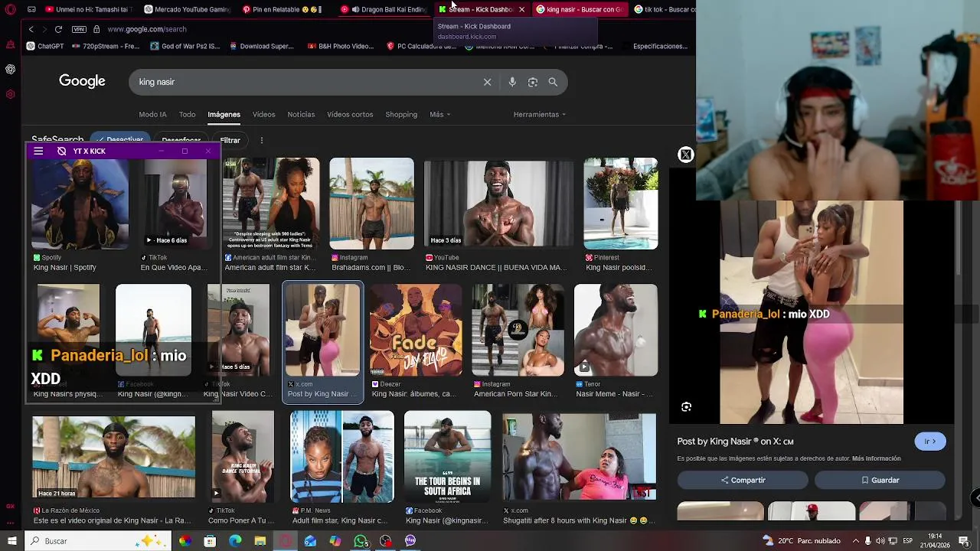Open the PC Calculadora bookmark

tap(422, 46)
